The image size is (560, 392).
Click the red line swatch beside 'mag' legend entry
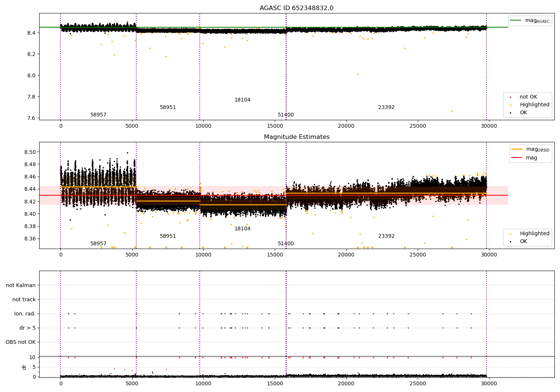517,158
